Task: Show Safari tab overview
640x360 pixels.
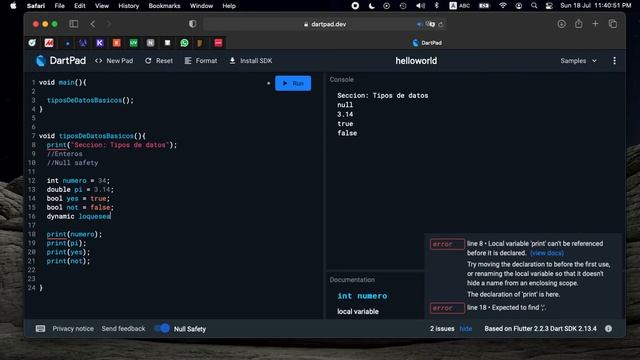Action: (613, 24)
